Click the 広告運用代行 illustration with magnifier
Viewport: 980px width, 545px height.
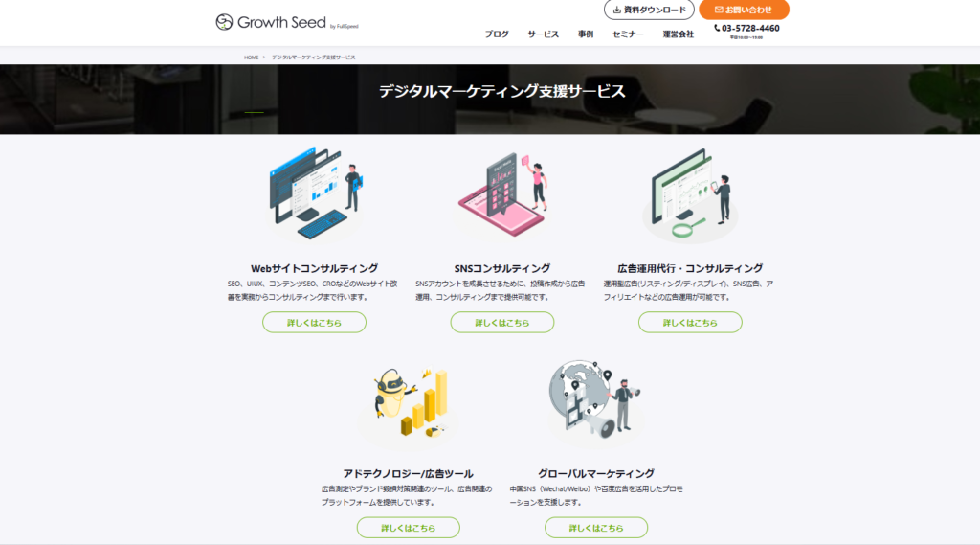[x=690, y=195]
